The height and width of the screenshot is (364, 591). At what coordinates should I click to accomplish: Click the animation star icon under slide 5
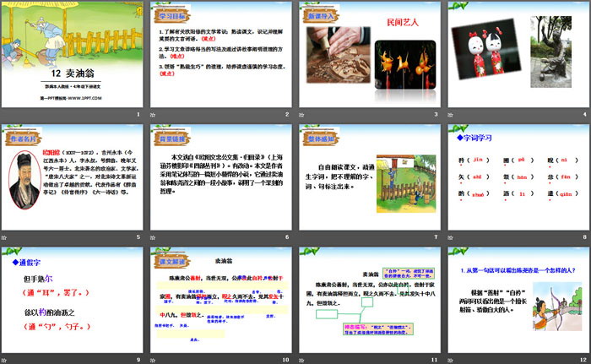[3, 237]
